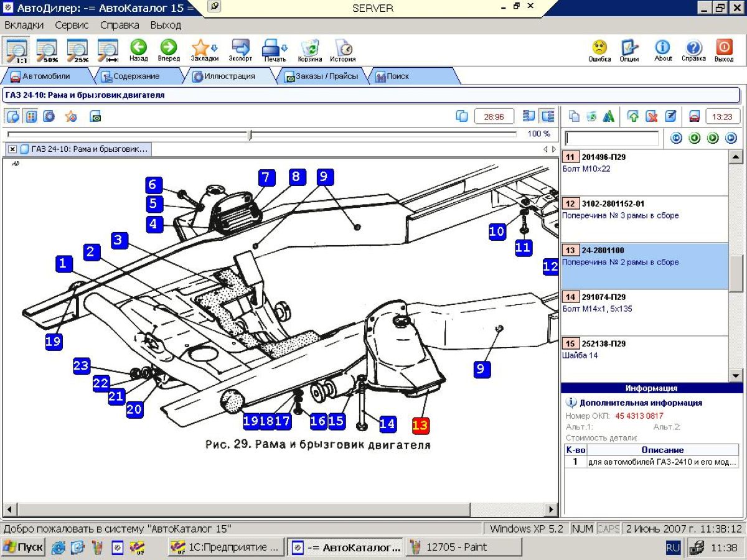Toggle the pressed list layout button left of parts panel
The width and height of the screenshot is (747, 560).
pyautogui.click(x=548, y=116)
